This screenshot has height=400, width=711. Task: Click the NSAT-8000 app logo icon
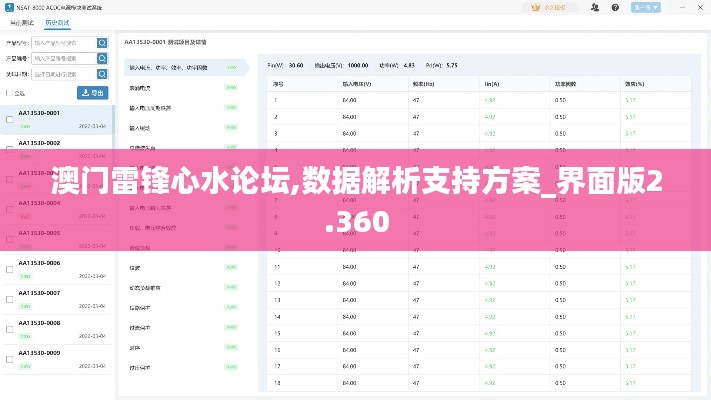(9, 7)
